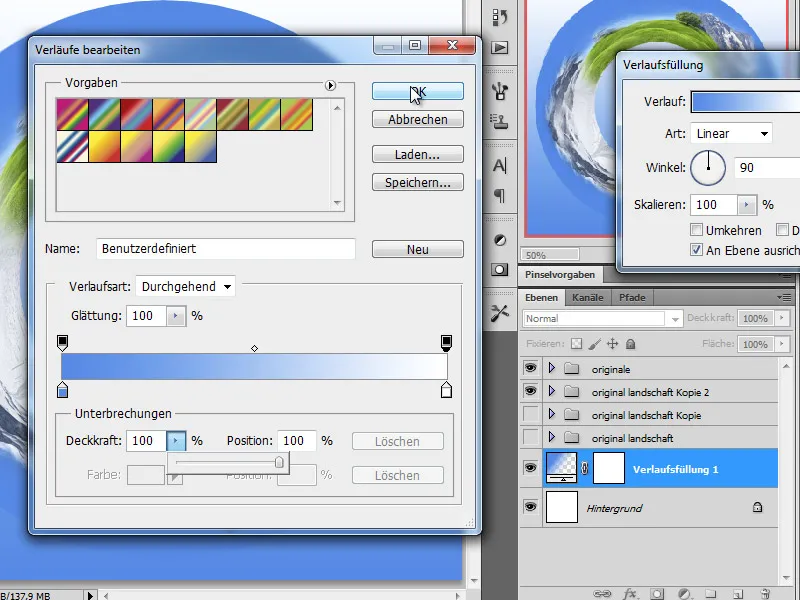
Task: Select the right white color stop
Action: click(446, 389)
